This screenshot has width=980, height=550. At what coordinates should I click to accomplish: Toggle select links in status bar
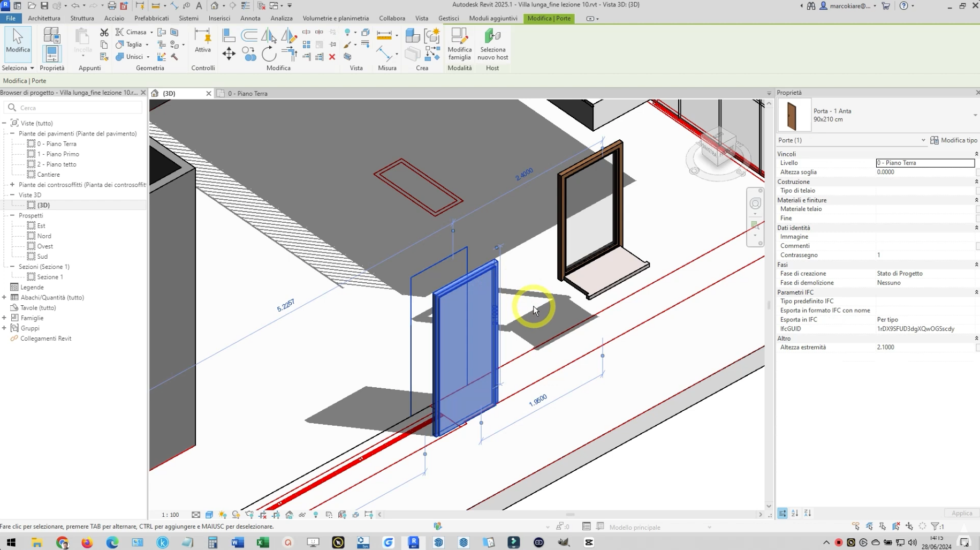tap(856, 527)
